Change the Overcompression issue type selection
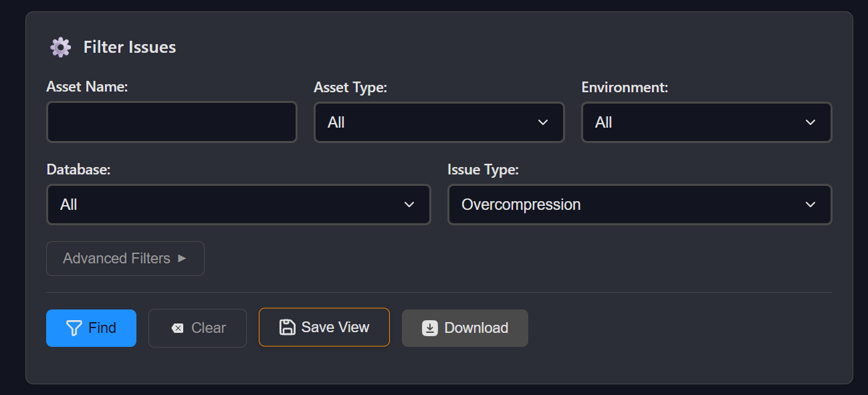The height and width of the screenshot is (395, 868). tap(639, 205)
